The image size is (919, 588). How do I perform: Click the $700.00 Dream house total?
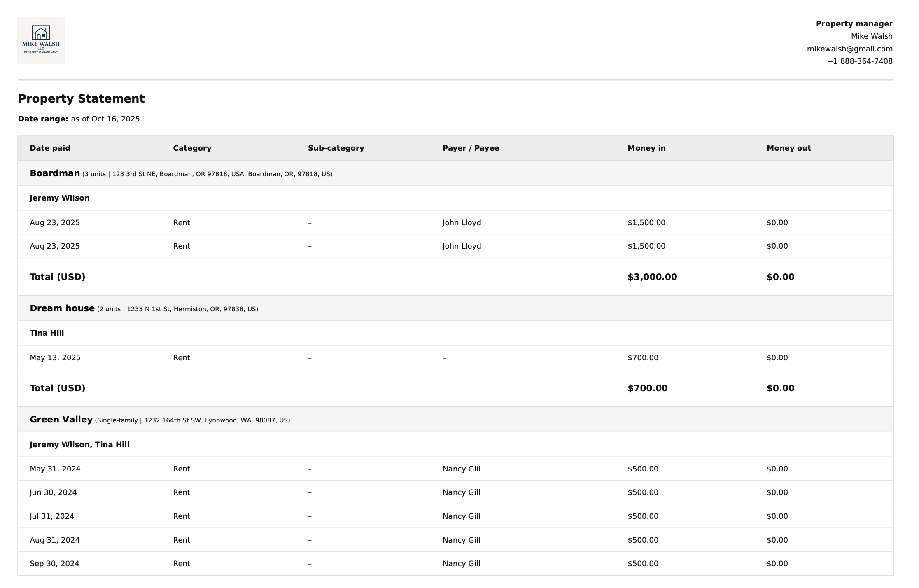[647, 388]
